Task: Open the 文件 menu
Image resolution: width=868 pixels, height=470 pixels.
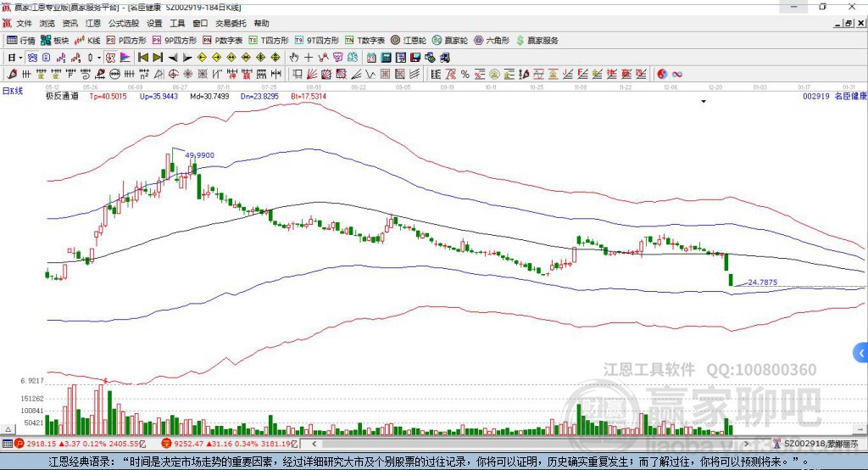Action: (x=24, y=23)
